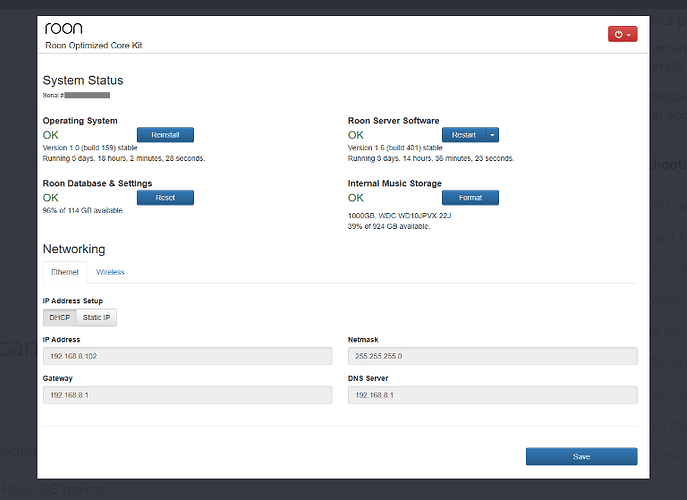Screen dimensions: 687x500
Task: Choose the Static IP option
Action: [96, 318]
